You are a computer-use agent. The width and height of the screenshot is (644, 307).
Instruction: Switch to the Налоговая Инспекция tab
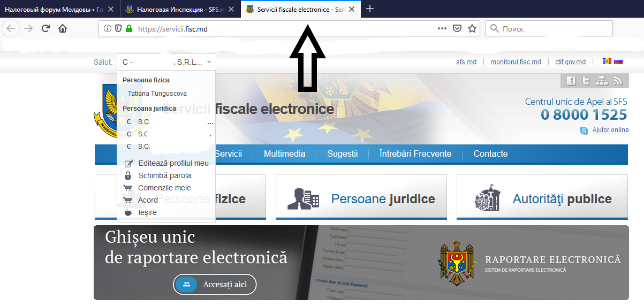pos(181,10)
